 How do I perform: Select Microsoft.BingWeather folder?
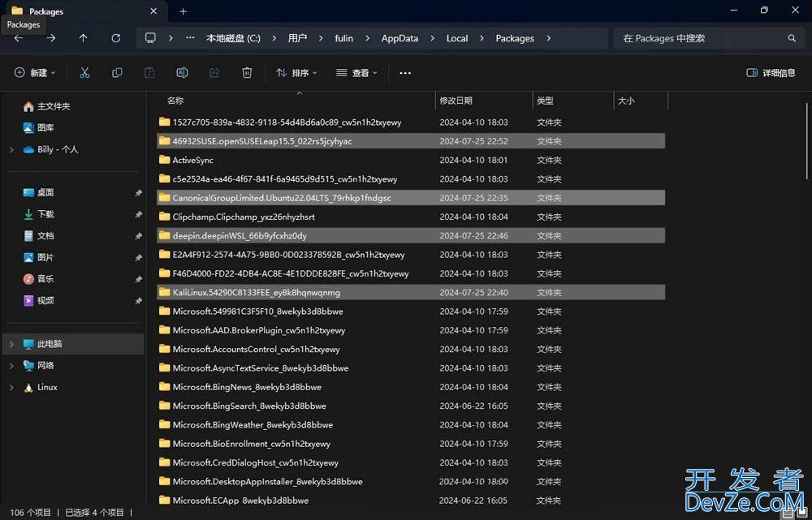tap(411, 425)
